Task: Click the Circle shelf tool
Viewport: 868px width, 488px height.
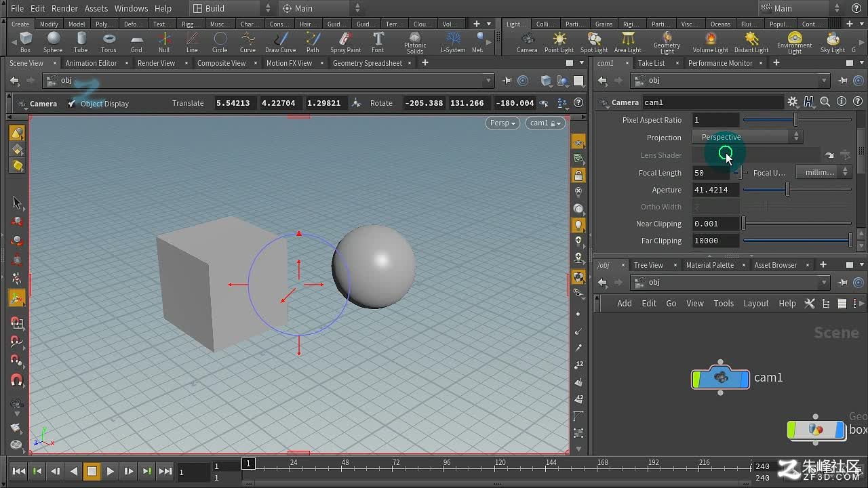Action: pos(220,42)
